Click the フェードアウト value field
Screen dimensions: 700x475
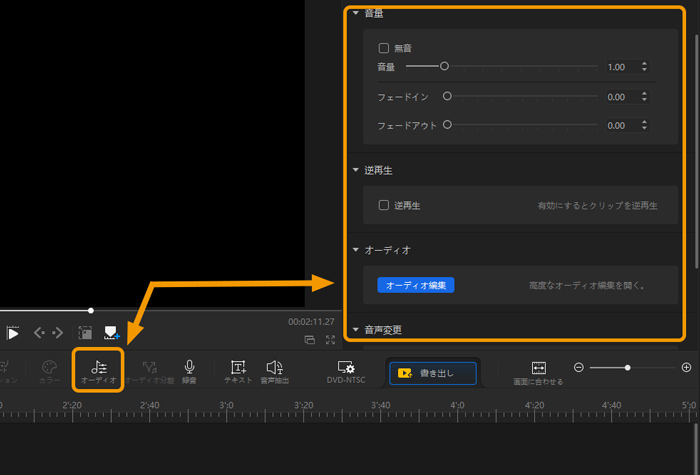click(622, 125)
